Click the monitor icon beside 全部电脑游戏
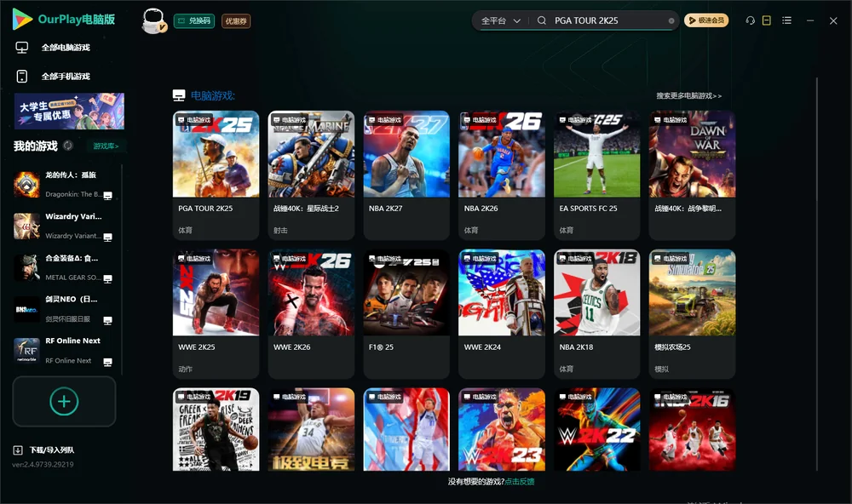852x504 pixels. click(22, 48)
